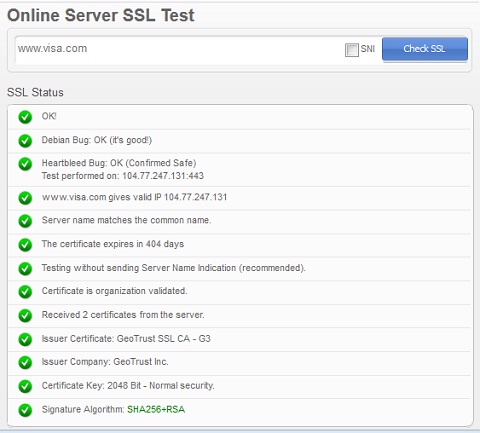This screenshot has width=480, height=433.
Task: Click the check icon for Issuer Company row
Action: coord(25,363)
